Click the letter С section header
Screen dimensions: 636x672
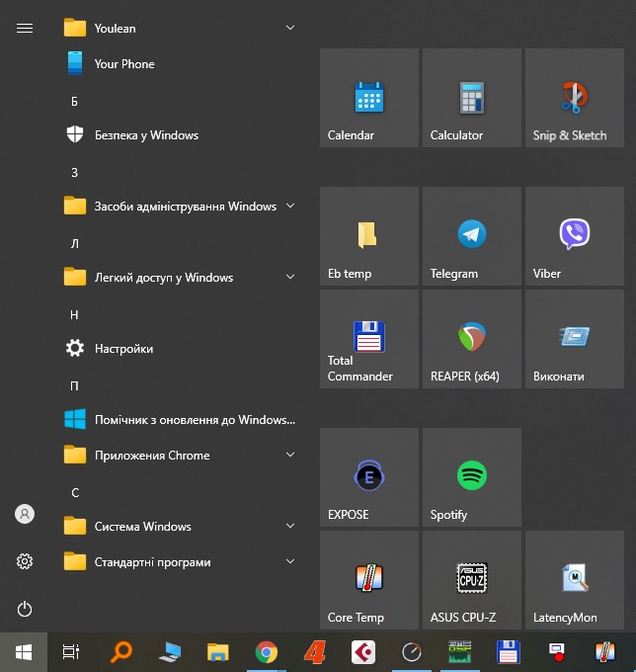[74, 493]
